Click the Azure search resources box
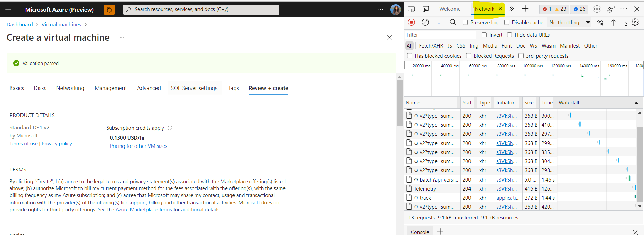644x235 pixels. tap(201, 10)
